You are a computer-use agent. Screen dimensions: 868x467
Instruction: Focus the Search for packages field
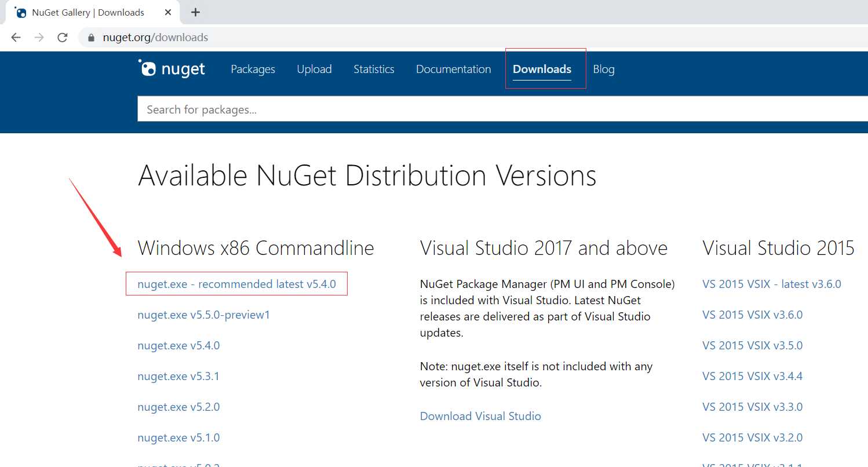pyautogui.click(x=502, y=109)
